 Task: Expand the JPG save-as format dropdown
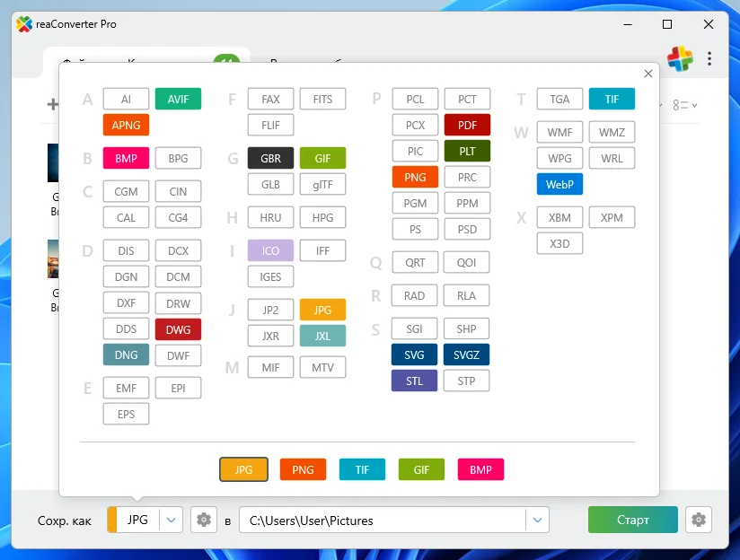[x=172, y=520]
